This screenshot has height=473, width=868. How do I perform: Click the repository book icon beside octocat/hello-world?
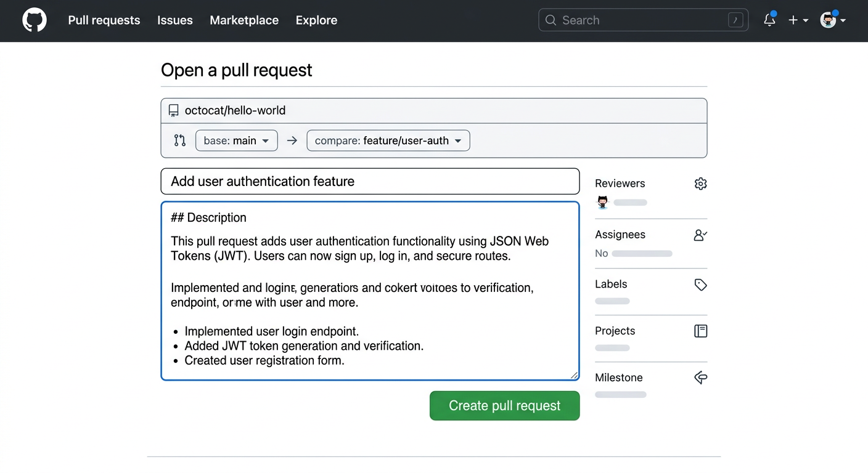tap(173, 110)
